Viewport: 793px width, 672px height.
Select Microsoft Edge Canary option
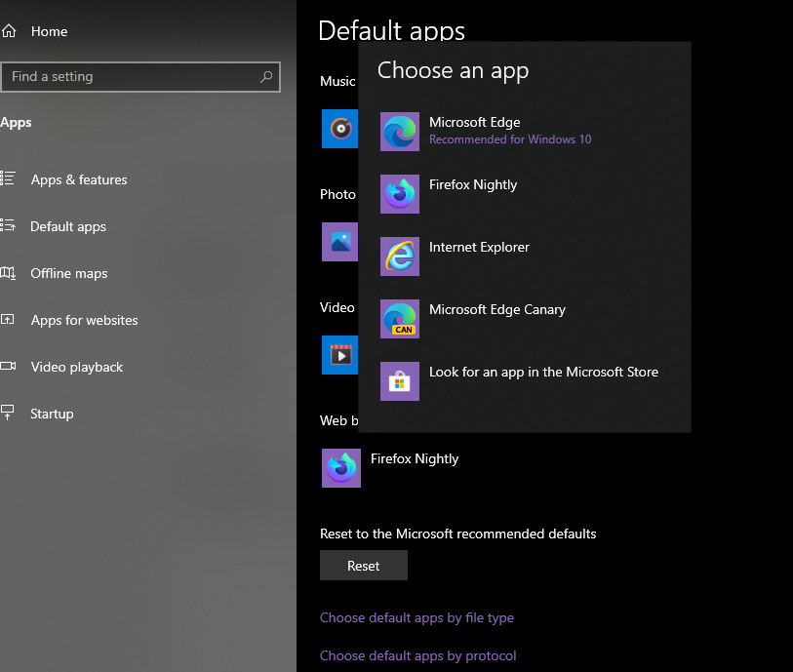(x=525, y=319)
